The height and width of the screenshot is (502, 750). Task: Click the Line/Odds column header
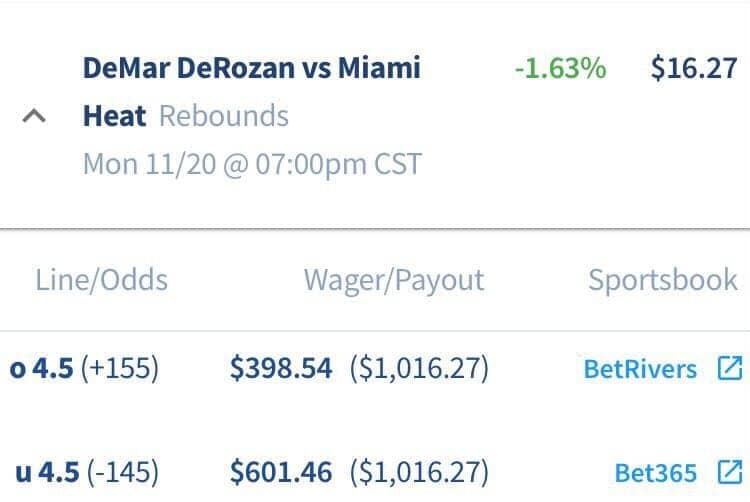point(101,280)
